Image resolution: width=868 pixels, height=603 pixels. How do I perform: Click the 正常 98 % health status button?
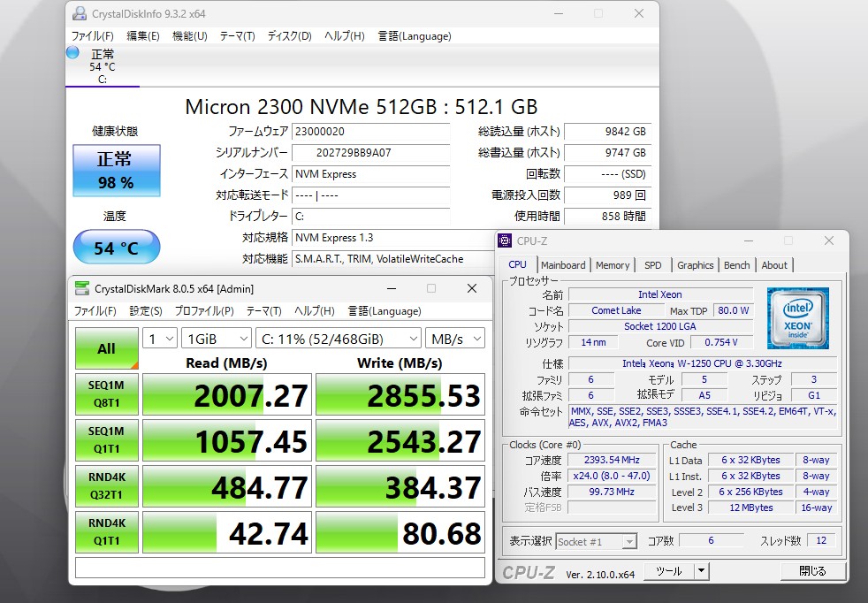117,171
